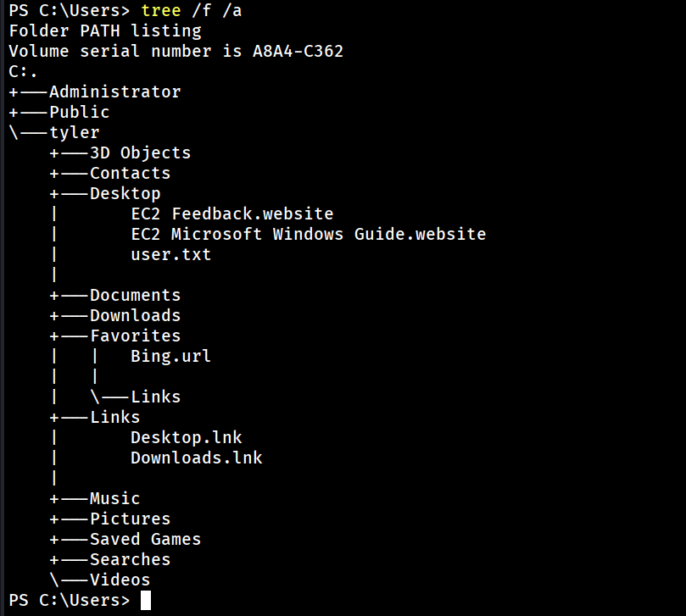The image size is (686, 616).
Task: Click the EC2 Feedback.website file
Action: click(x=231, y=214)
